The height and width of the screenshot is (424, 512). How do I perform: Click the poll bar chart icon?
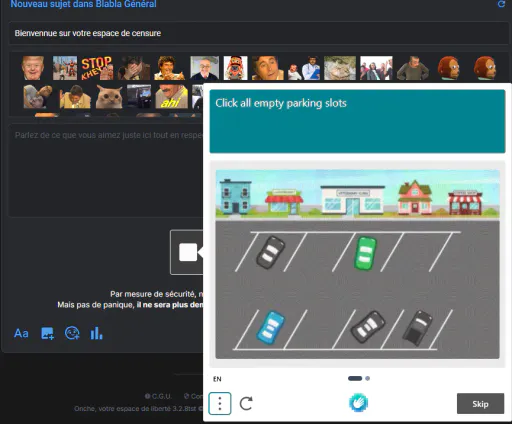[96, 333]
